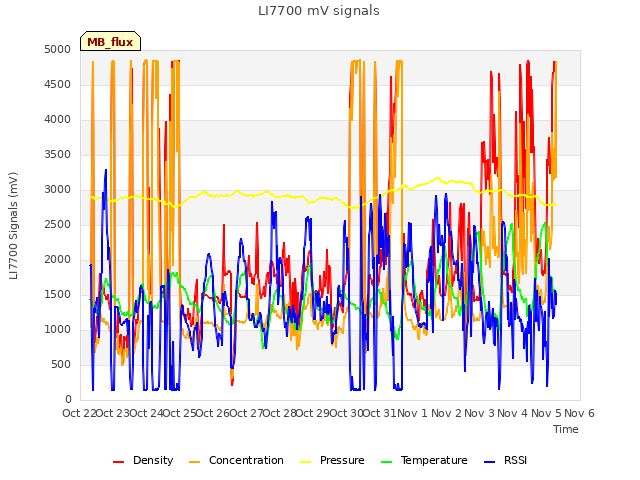Click the MB_flux label badge
640x480 pixels.
point(110,42)
